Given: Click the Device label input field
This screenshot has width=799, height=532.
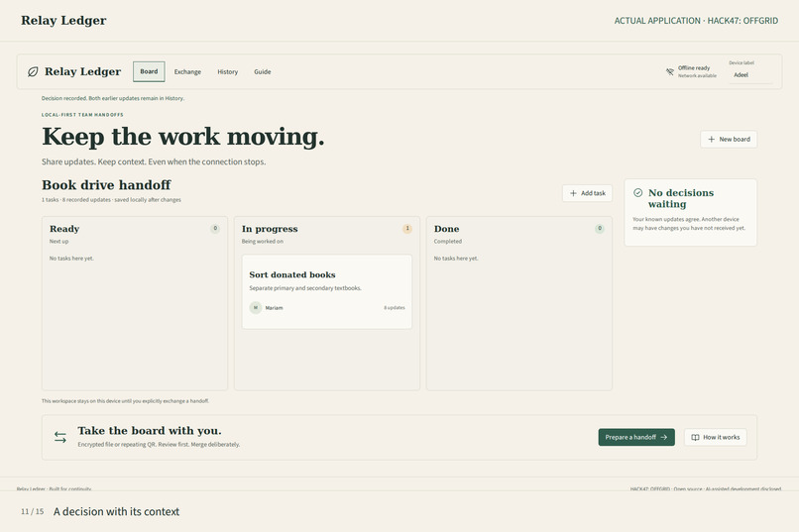Looking at the screenshot, I should click(750, 75).
